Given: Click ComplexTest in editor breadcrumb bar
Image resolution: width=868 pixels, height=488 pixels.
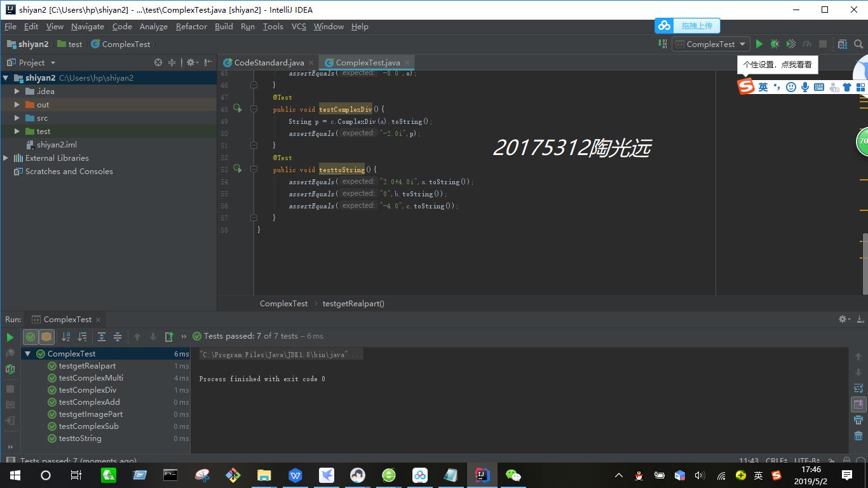Looking at the screenshot, I should click(x=283, y=304).
